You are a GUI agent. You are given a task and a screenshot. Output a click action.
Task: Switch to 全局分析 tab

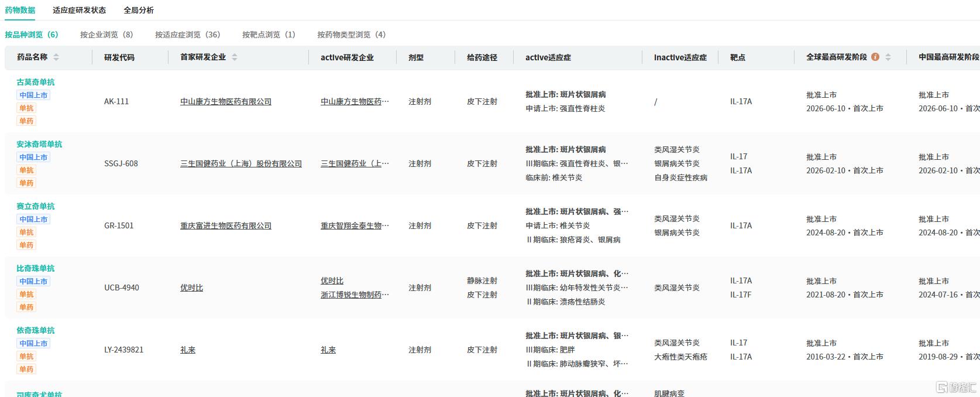pyautogui.click(x=139, y=10)
